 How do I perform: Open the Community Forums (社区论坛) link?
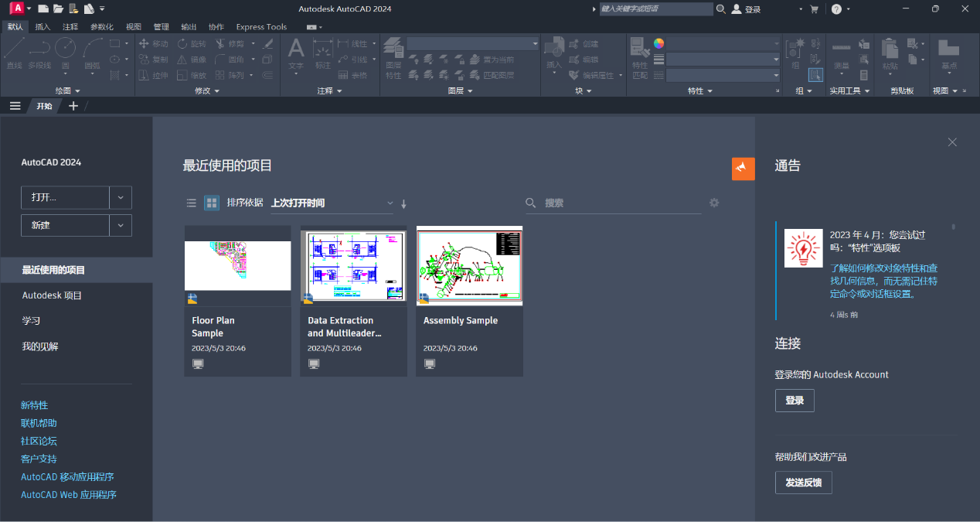[39, 441]
